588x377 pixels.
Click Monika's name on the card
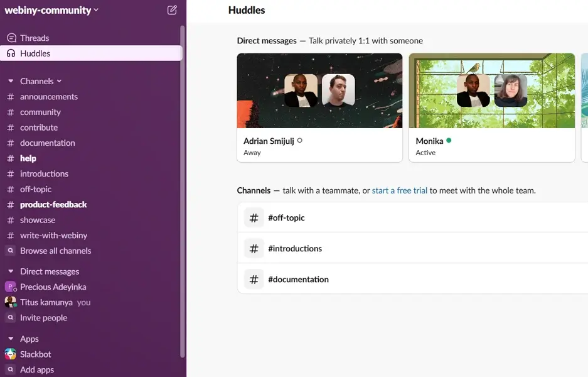pyautogui.click(x=429, y=141)
